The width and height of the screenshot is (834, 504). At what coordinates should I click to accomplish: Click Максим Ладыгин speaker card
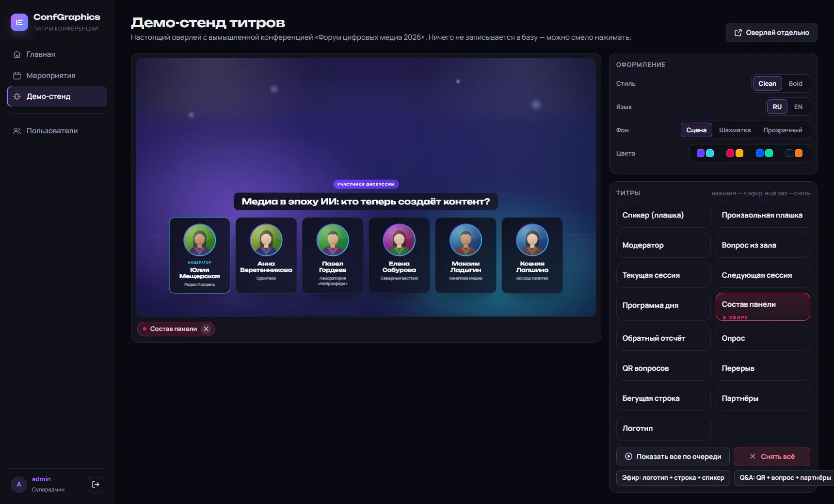pyautogui.click(x=465, y=255)
